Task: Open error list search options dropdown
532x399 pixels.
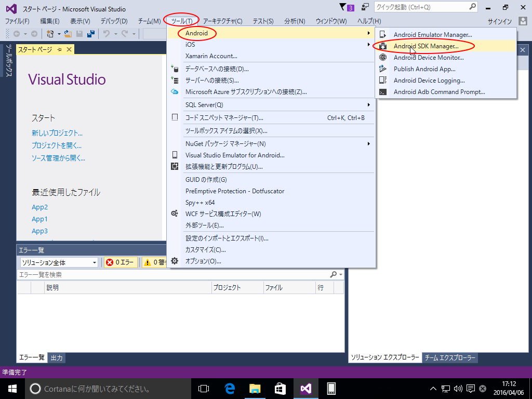Action: click(x=341, y=274)
